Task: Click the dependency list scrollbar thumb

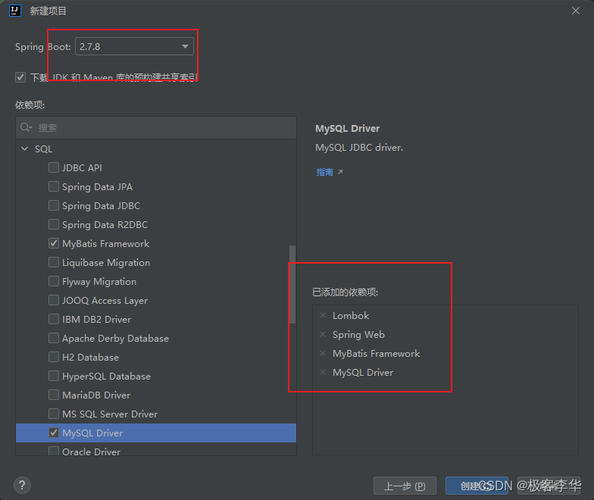Action: [x=292, y=284]
